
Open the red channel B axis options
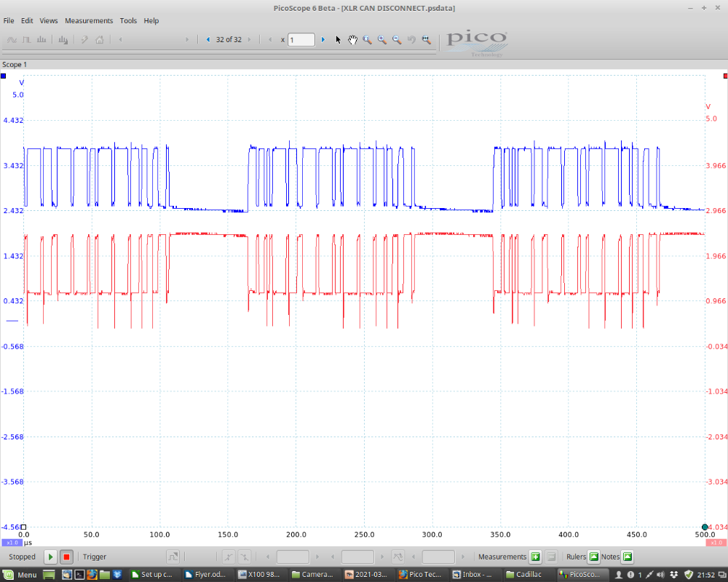pyautogui.click(x=724, y=76)
